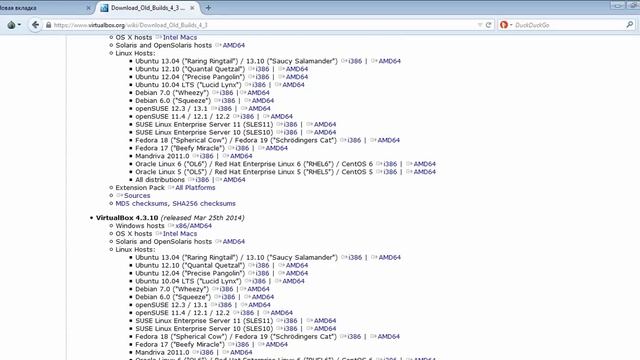Viewport: 640px width, 360px height.
Task: Open i386 link for Oracle Linux 6 upper list
Action: [x=390, y=164]
